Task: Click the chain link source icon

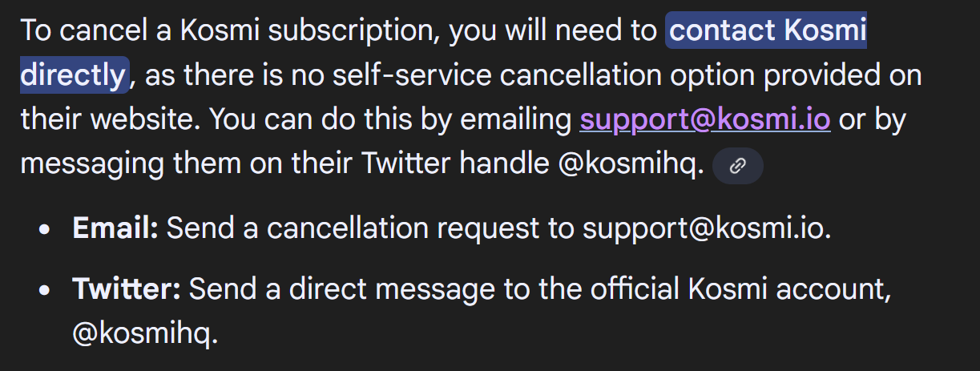Action: point(738,166)
